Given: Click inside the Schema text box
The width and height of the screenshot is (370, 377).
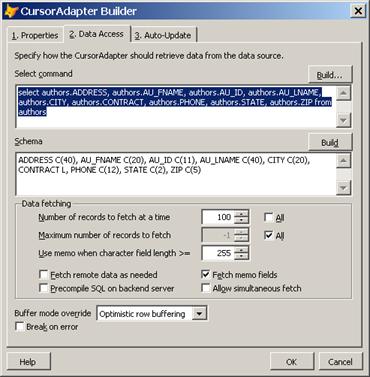Looking at the screenshot, I should [x=176, y=174].
